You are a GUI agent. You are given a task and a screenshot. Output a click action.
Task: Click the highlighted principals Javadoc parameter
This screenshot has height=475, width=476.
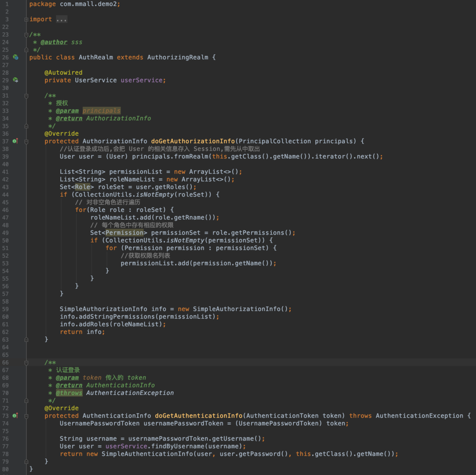click(x=101, y=111)
